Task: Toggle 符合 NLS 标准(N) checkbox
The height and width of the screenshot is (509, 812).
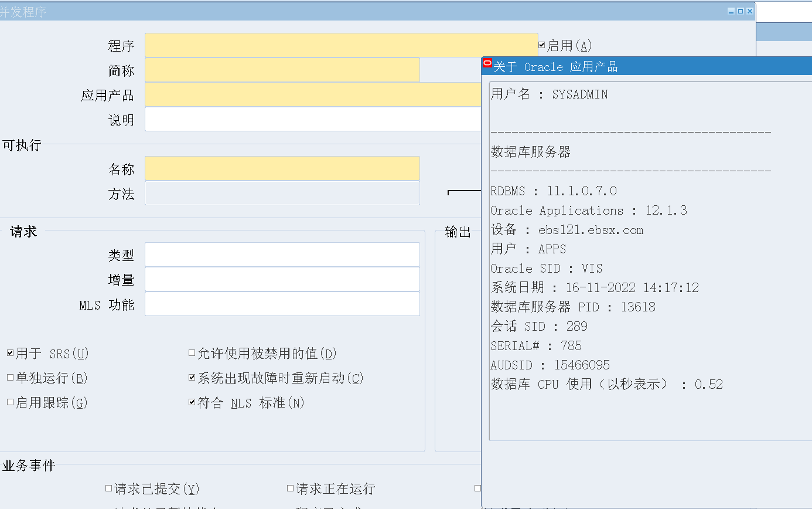Action: [x=192, y=402]
